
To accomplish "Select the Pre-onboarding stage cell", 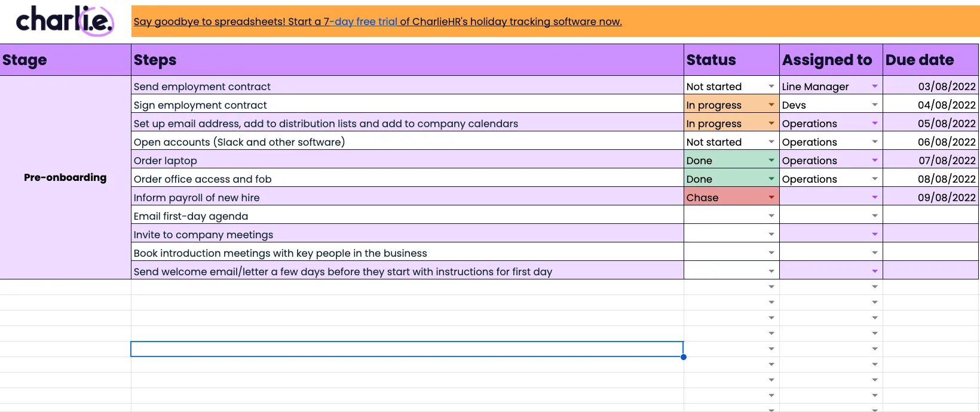I will pos(65,177).
